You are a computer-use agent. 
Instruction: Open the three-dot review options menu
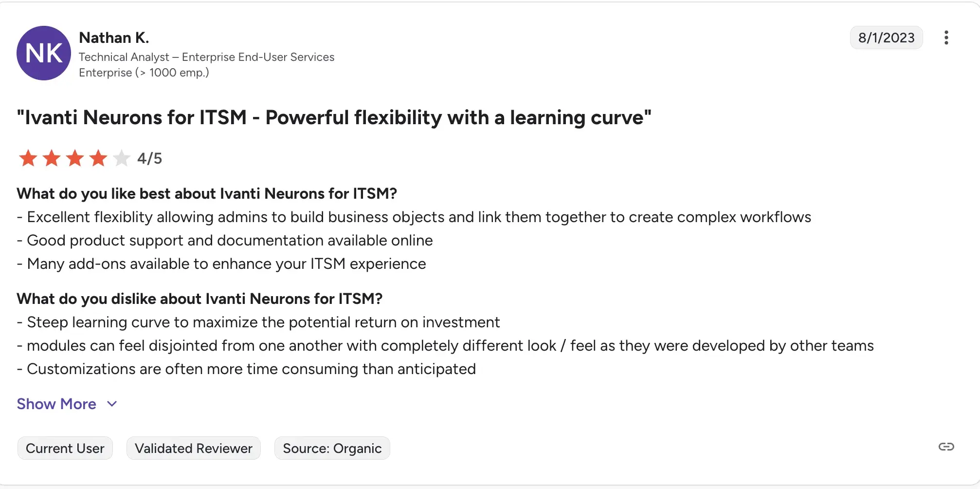coord(946,38)
